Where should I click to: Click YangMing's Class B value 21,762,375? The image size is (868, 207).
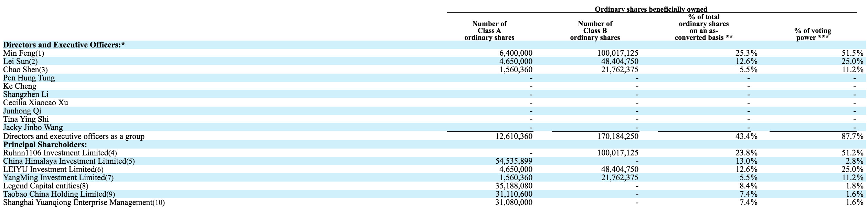pyautogui.click(x=619, y=178)
